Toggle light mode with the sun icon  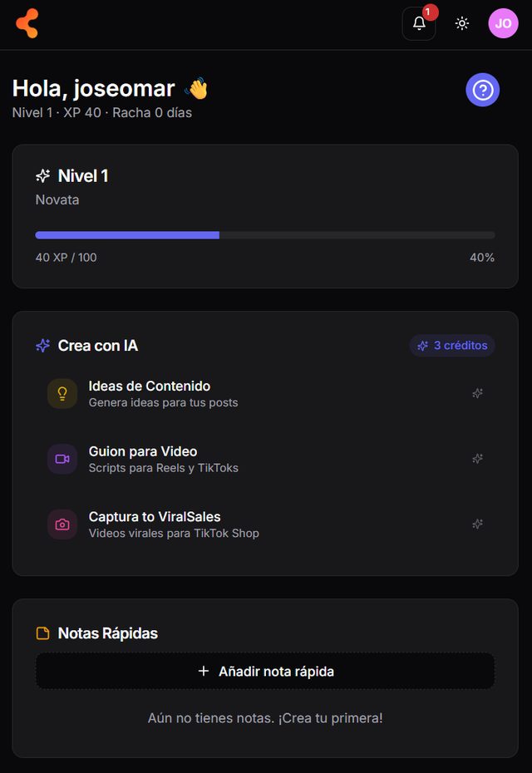(462, 23)
